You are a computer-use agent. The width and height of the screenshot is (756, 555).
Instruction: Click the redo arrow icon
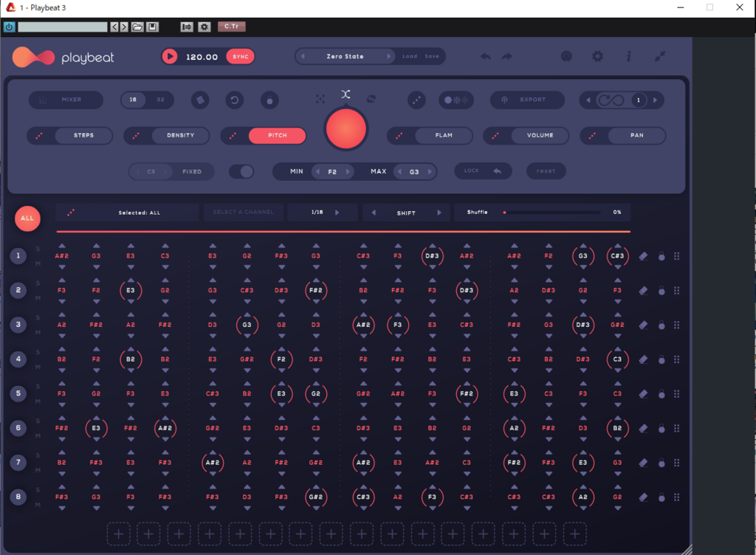(x=506, y=57)
